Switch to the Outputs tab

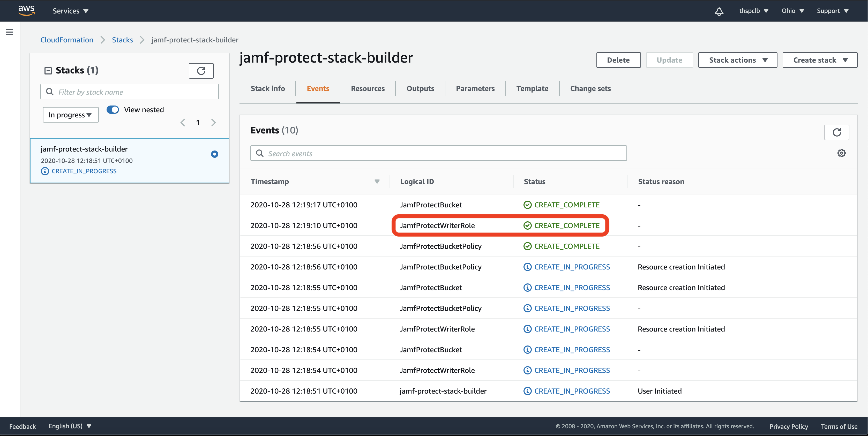[x=420, y=89]
